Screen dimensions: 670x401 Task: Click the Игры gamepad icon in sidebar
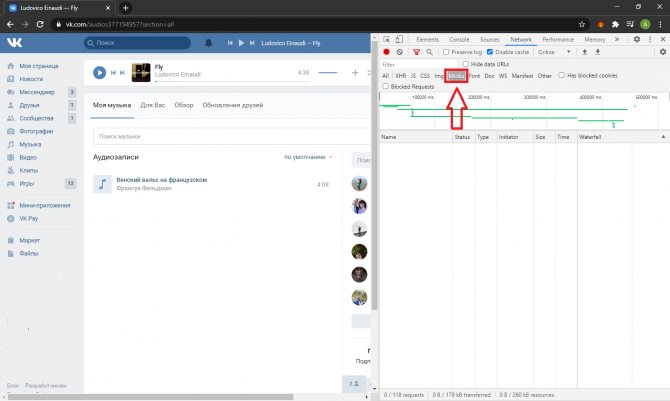[x=11, y=183]
